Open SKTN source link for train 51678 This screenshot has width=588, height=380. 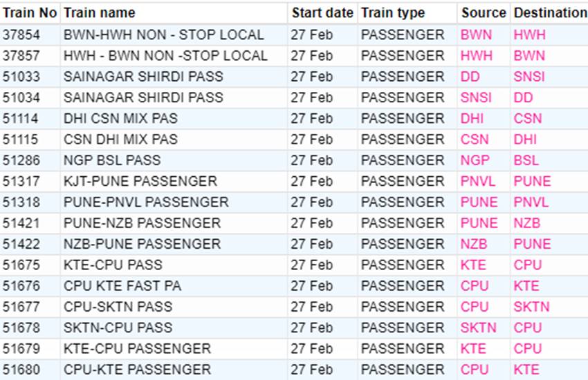click(x=478, y=328)
